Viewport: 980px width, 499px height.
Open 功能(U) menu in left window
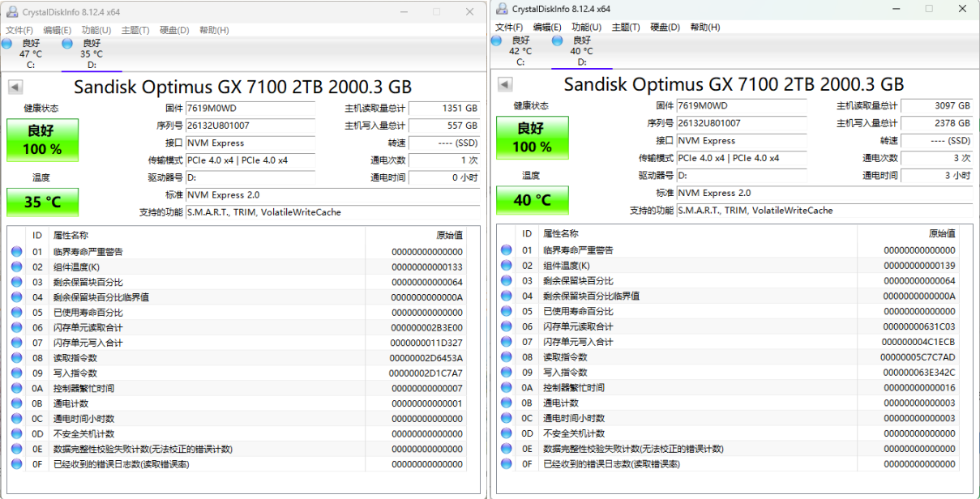coord(96,30)
